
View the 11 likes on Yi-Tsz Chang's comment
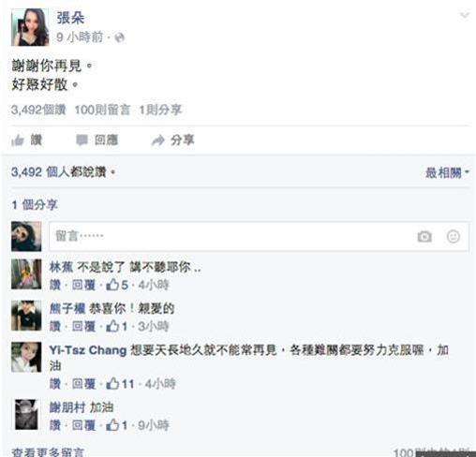(x=120, y=384)
